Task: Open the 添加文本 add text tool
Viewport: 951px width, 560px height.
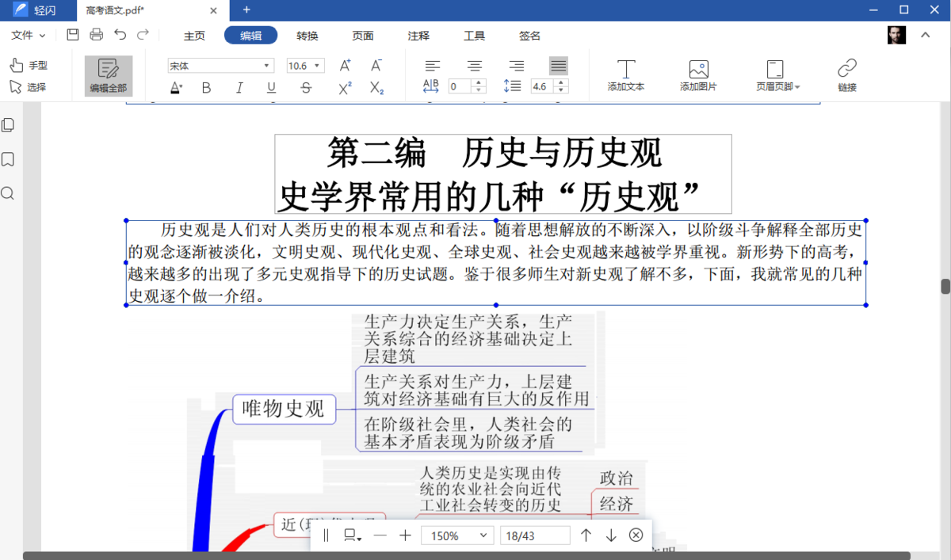Action: click(625, 74)
